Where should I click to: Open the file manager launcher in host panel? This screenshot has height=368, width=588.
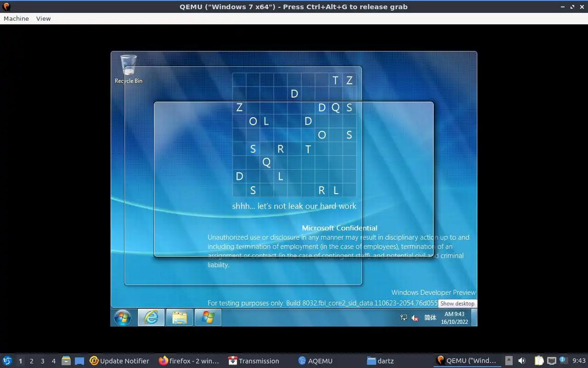(x=66, y=361)
